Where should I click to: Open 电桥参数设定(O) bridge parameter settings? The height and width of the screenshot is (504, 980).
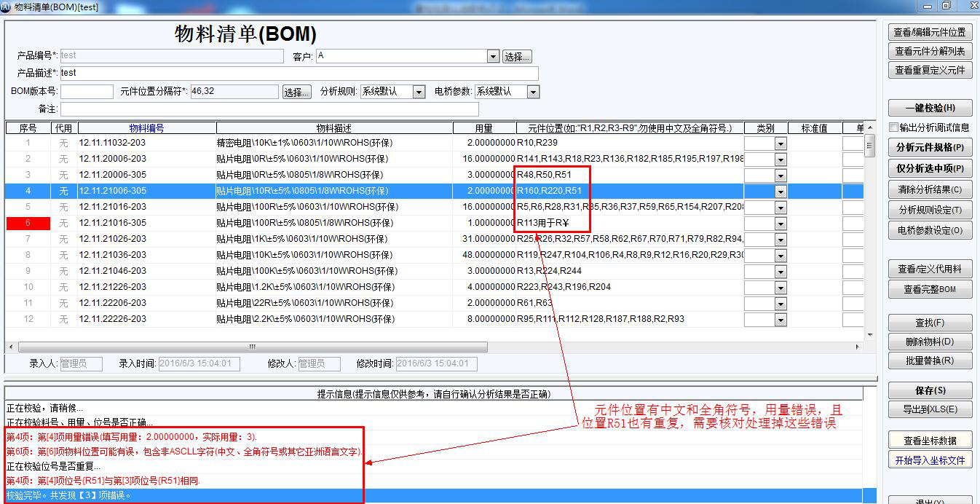(928, 231)
